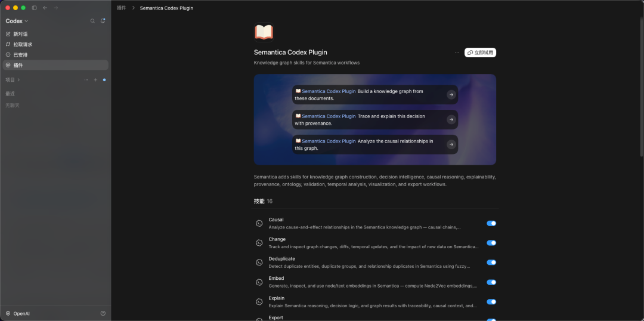
Task: Click the OpenAI account entry
Action: point(18,314)
